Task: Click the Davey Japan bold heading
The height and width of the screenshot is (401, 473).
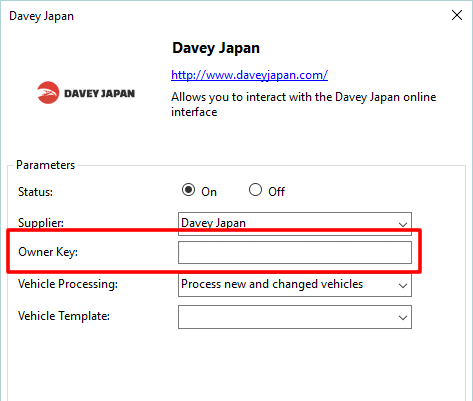Action: coord(216,48)
